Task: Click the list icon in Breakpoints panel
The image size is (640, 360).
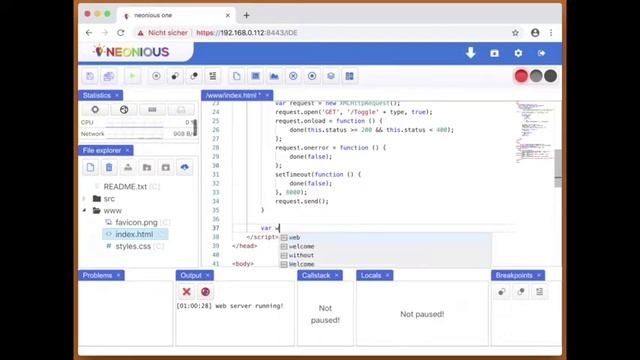Action: [x=540, y=291]
